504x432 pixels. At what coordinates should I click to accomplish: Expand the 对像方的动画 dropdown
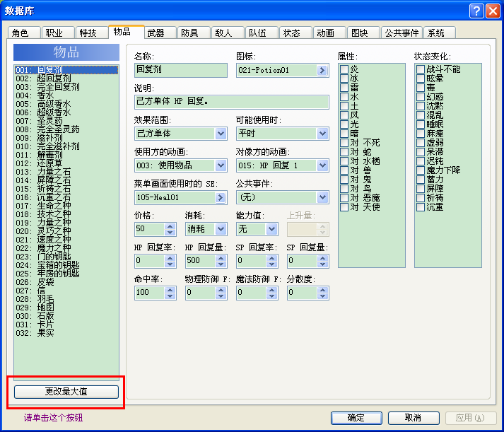(x=322, y=165)
